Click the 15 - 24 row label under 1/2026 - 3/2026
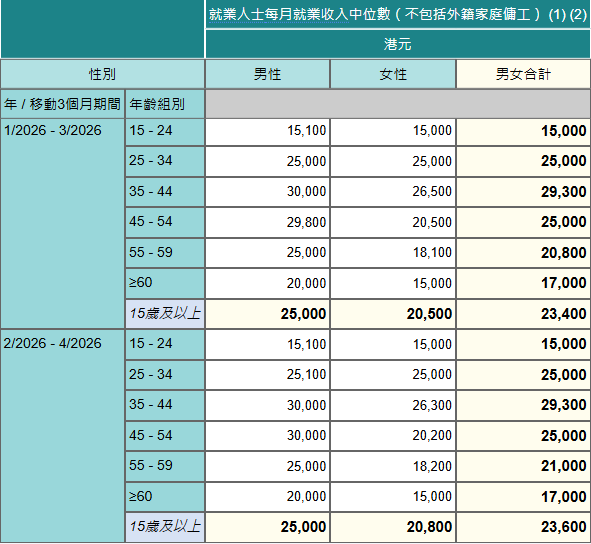Viewport: 591px width, 544px height. click(165, 132)
